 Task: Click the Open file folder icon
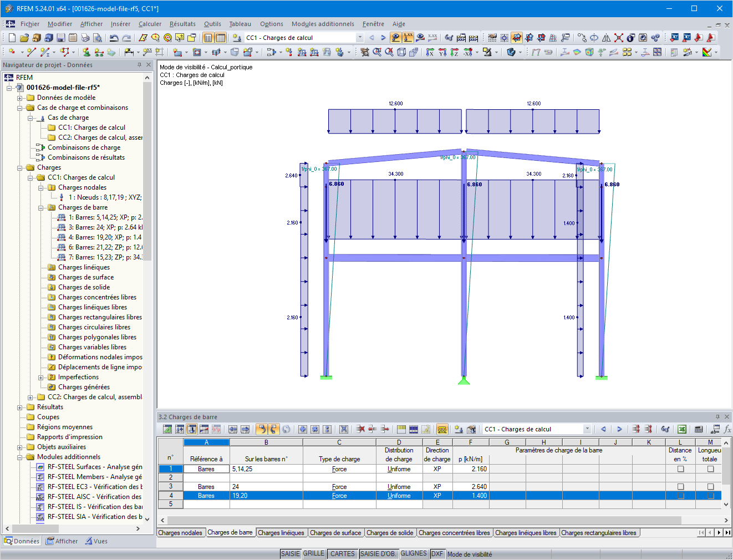24,38
